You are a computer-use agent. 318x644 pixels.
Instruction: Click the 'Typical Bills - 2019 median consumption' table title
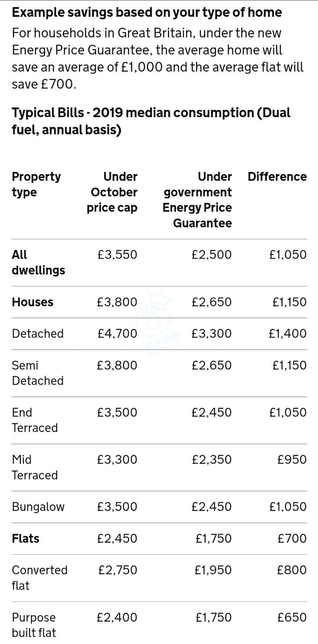tap(151, 121)
